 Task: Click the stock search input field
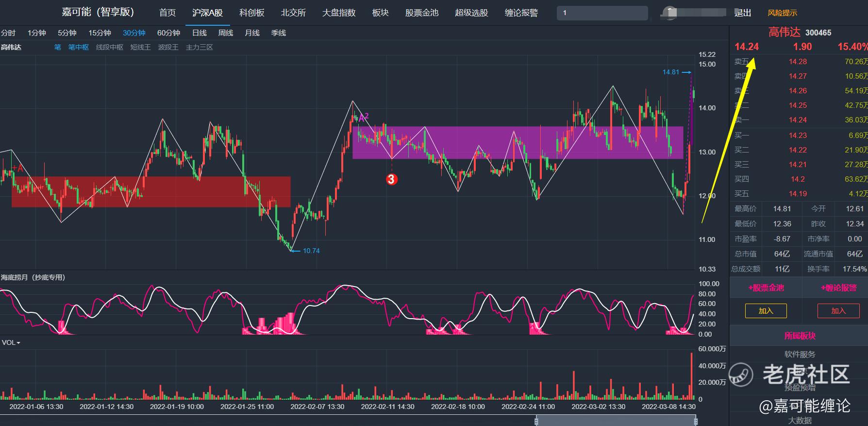click(x=602, y=13)
